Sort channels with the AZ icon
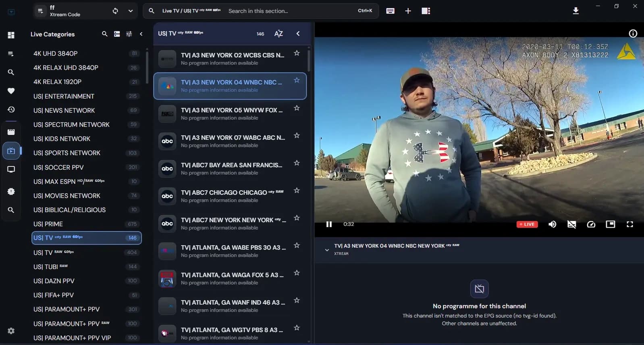Image resolution: width=644 pixels, height=345 pixels. click(x=278, y=33)
